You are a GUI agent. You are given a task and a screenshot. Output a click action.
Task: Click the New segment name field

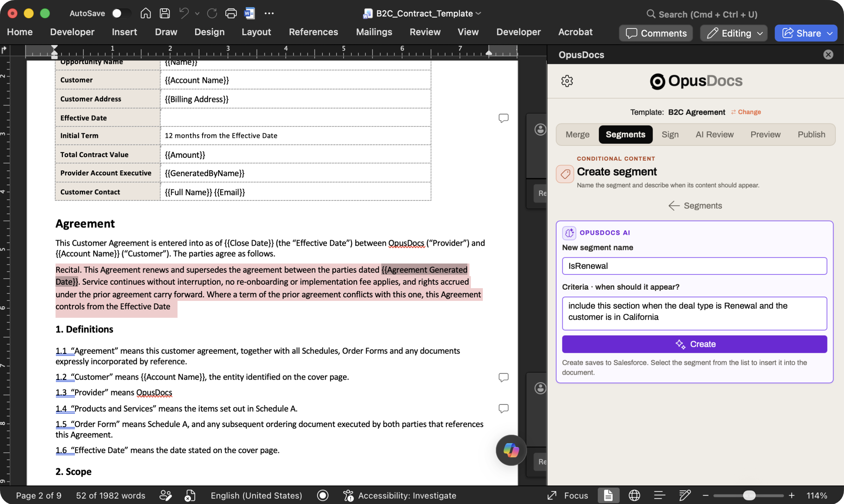click(x=694, y=266)
